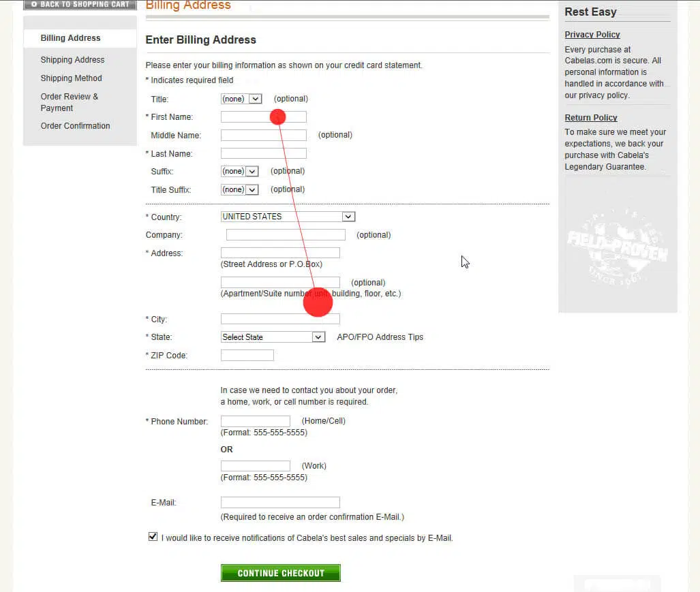Screen dimensions: 700x592
Task: Uncheck the Cabela's sales notifications checkbox
Action: coord(153,537)
